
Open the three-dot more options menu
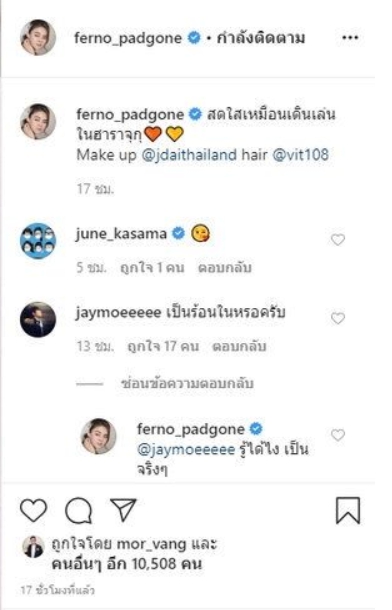(x=350, y=38)
